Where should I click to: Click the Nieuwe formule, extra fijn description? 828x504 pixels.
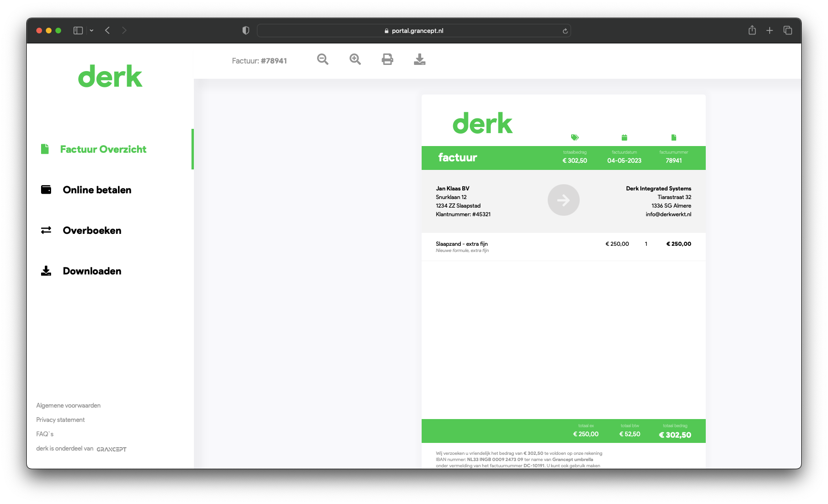pos(462,251)
